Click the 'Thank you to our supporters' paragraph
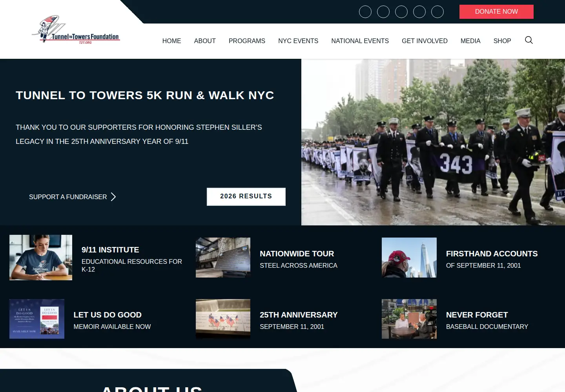 [139, 134]
